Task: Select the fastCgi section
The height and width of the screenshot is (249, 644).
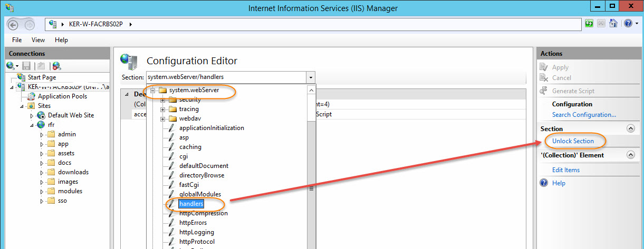Action: click(x=189, y=185)
